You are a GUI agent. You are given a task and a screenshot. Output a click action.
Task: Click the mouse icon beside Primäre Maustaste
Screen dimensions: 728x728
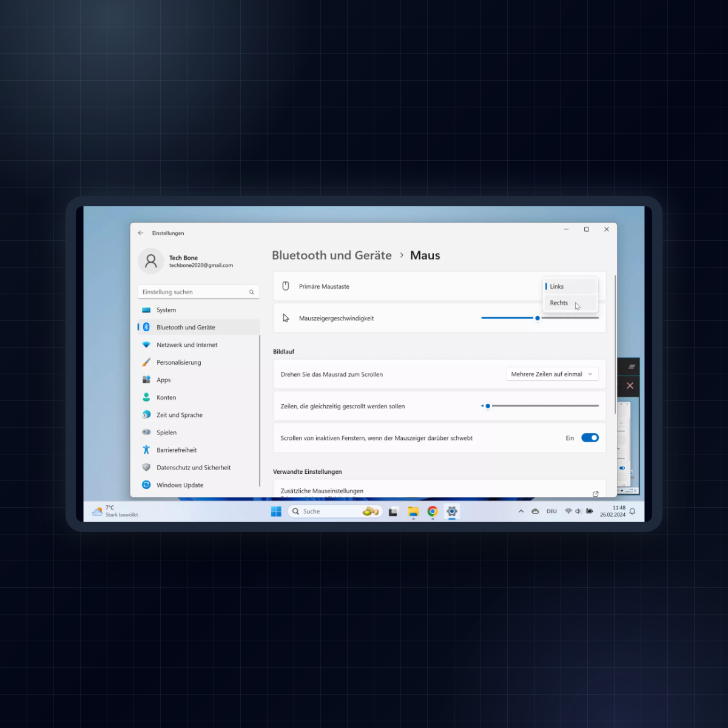[x=286, y=286]
